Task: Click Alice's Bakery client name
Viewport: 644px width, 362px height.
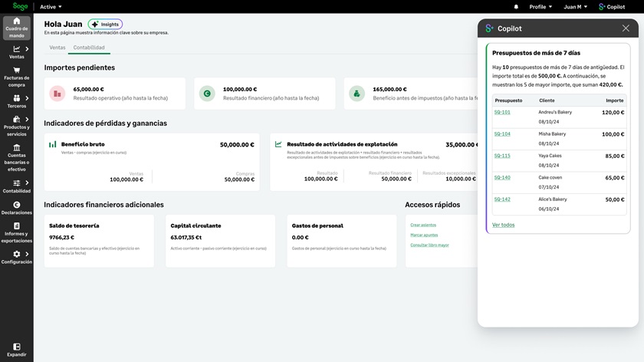Action: pyautogui.click(x=553, y=199)
